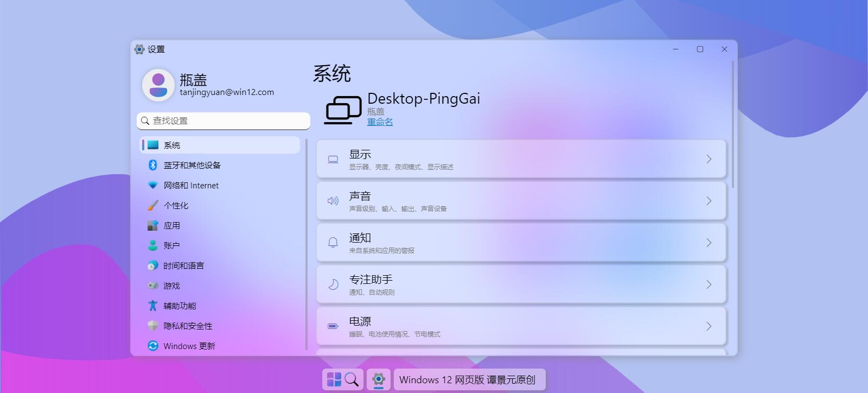Go to 时间和语言 settings section
Viewport: 868px width, 393px height.
pyautogui.click(x=183, y=265)
